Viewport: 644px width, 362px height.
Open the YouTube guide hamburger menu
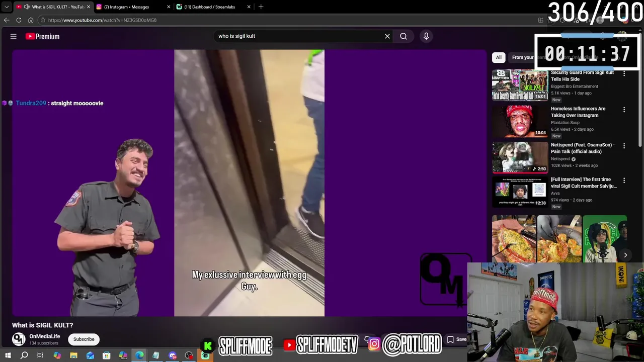(x=14, y=36)
